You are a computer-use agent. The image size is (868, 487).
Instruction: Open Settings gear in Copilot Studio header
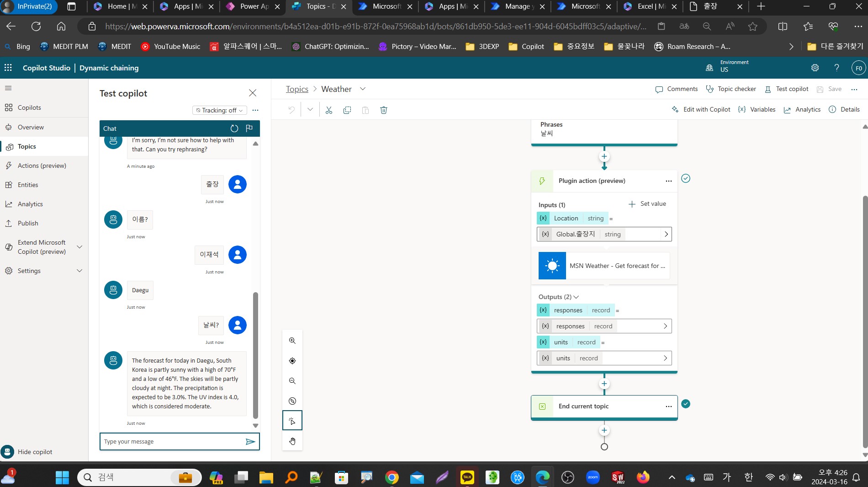(x=815, y=68)
